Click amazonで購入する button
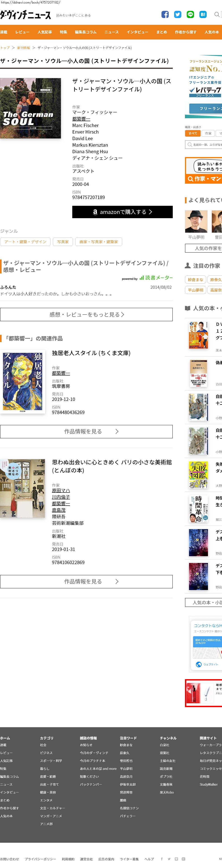The image size is (222, 868). tap(122, 212)
